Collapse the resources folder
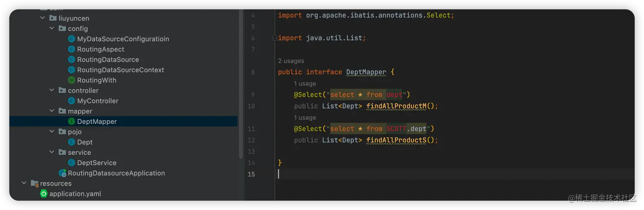644x210 pixels. pos(24,183)
